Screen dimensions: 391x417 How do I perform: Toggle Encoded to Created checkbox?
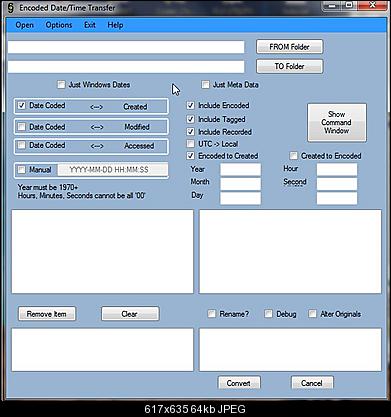point(190,156)
